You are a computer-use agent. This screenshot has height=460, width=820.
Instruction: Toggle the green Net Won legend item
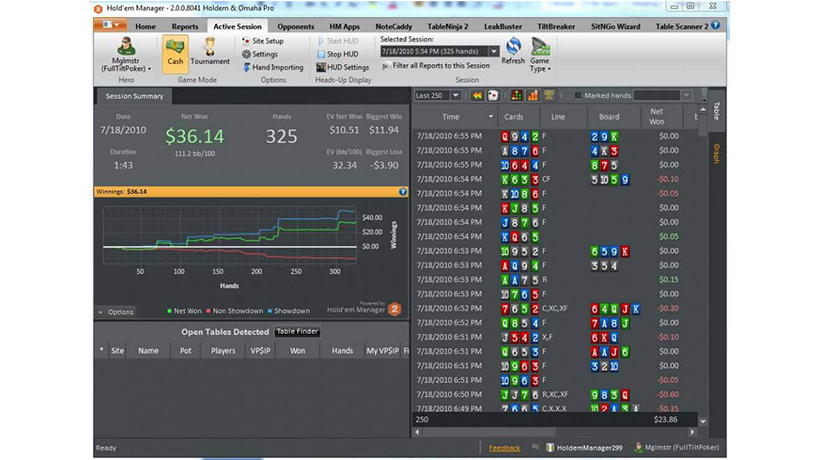point(184,311)
